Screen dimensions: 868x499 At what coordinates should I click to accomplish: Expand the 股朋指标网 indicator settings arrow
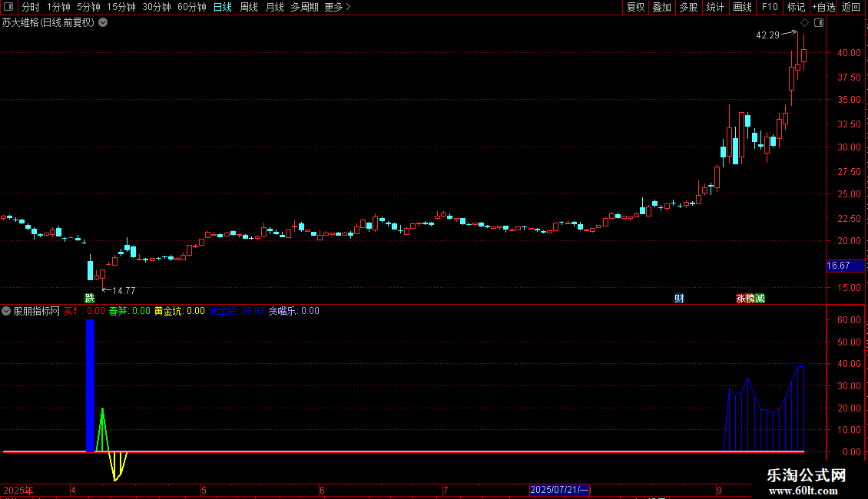6,311
